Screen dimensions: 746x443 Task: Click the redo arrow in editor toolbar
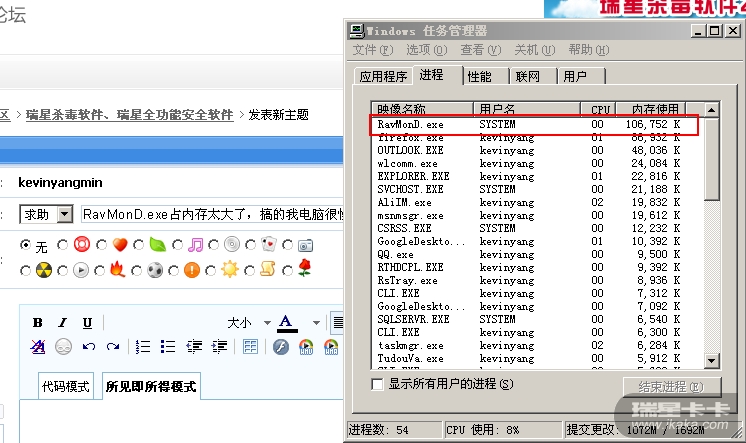pyautogui.click(x=113, y=347)
